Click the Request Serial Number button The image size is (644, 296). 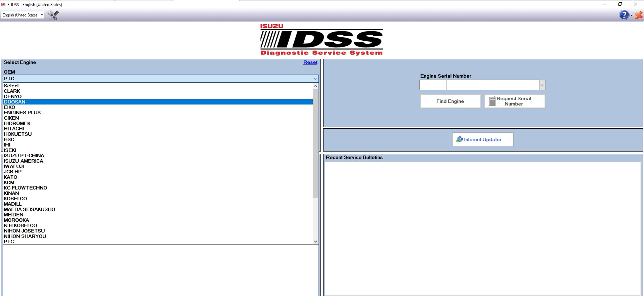(514, 101)
